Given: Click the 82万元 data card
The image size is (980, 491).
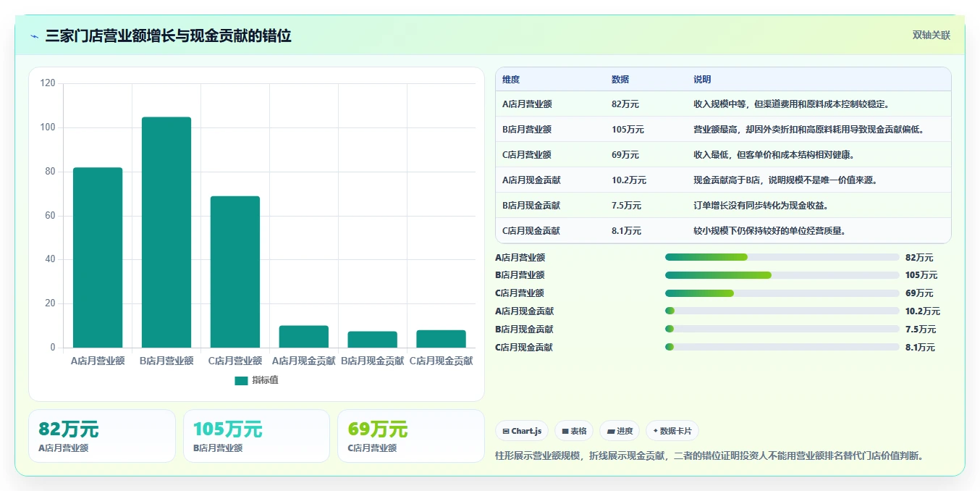Looking at the screenshot, I should click(x=102, y=436).
